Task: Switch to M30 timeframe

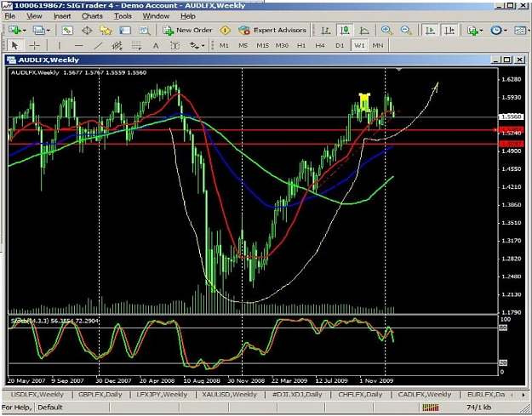Action: tap(282, 45)
